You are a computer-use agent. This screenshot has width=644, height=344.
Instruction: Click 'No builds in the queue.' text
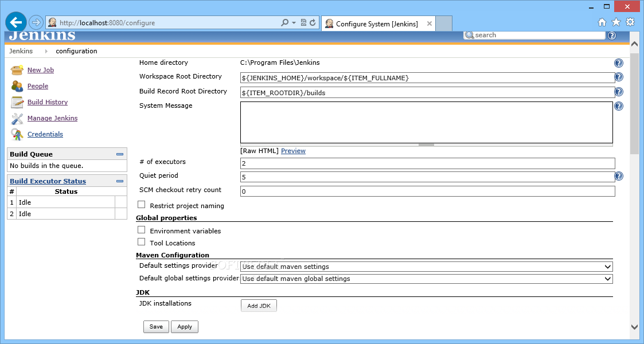point(46,166)
